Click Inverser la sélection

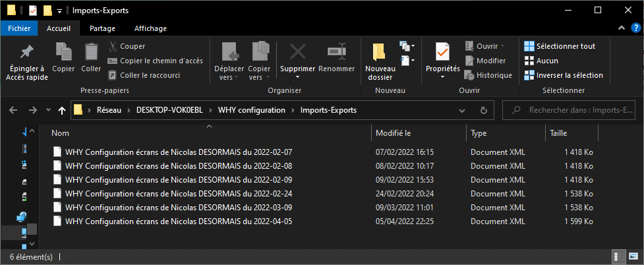[564, 75]
